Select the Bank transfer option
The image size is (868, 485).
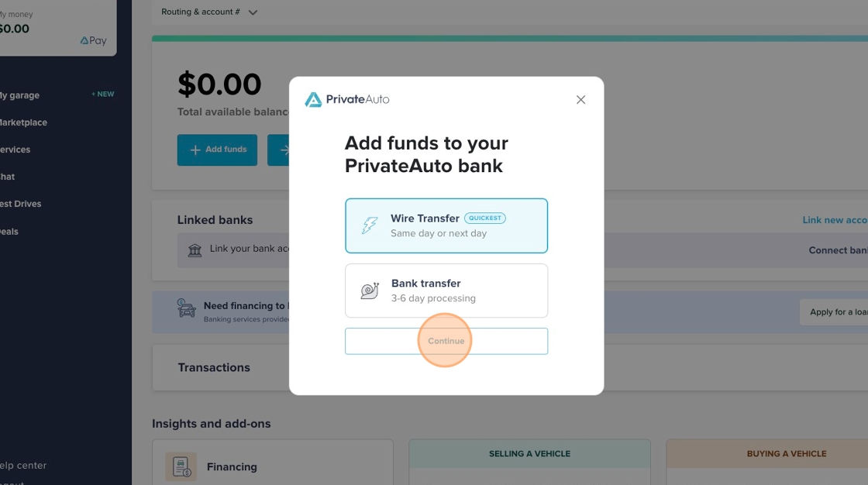coord(446,291)
